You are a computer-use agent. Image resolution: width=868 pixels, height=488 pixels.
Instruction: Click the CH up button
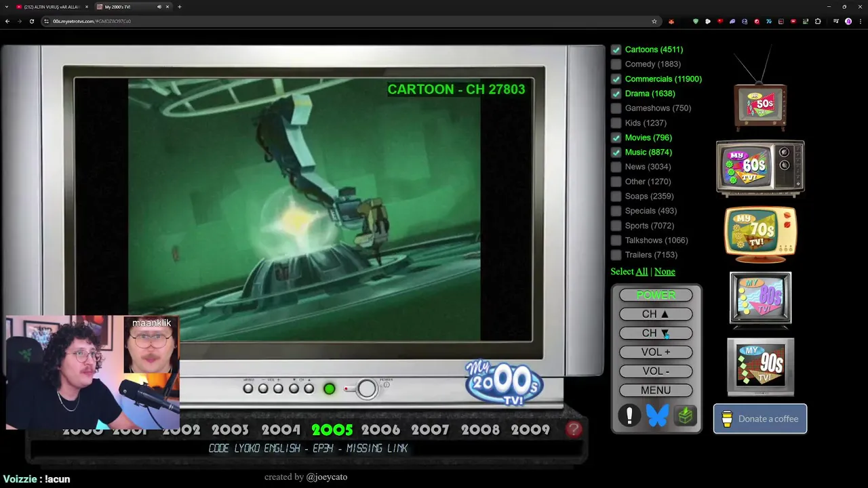point(656,314)
